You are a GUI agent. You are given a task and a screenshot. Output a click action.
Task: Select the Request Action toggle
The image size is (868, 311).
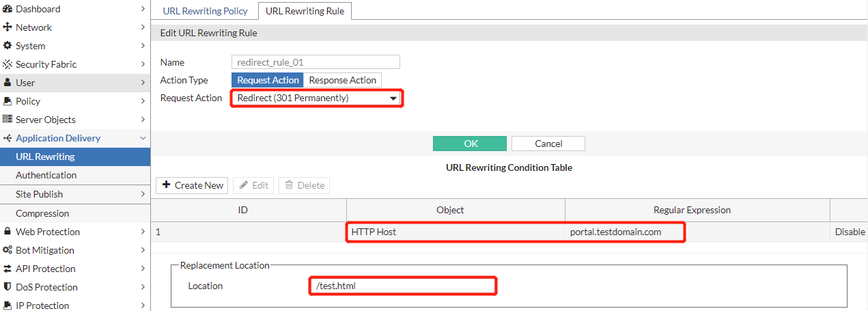(268, 80)
